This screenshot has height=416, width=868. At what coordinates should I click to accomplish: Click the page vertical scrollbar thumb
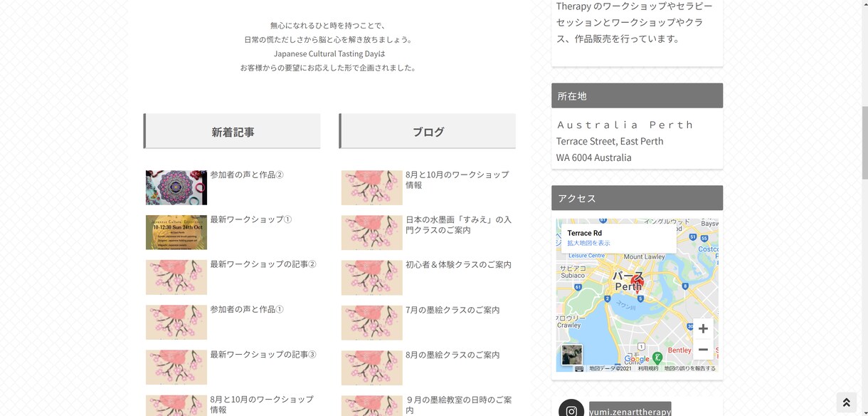[864, 143]
